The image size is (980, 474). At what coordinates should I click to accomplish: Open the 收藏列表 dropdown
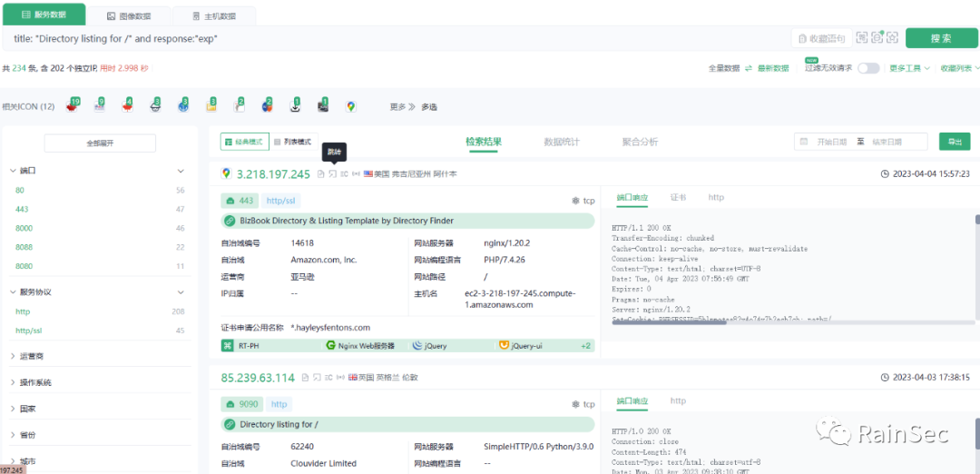tap(960, 68)
